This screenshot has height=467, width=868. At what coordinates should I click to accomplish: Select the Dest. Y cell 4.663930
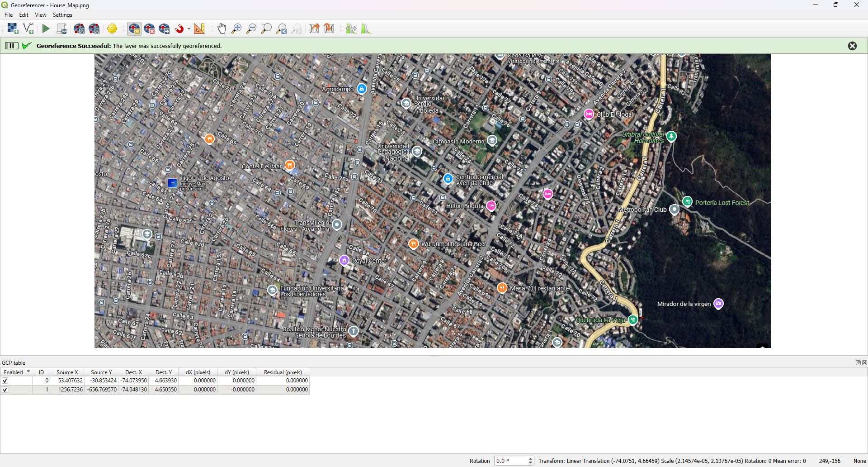(164, 381)
